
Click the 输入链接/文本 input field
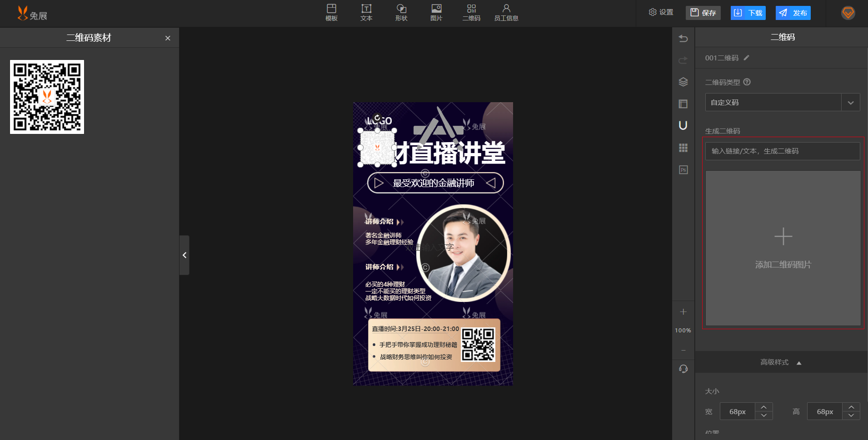pos(783,151)
